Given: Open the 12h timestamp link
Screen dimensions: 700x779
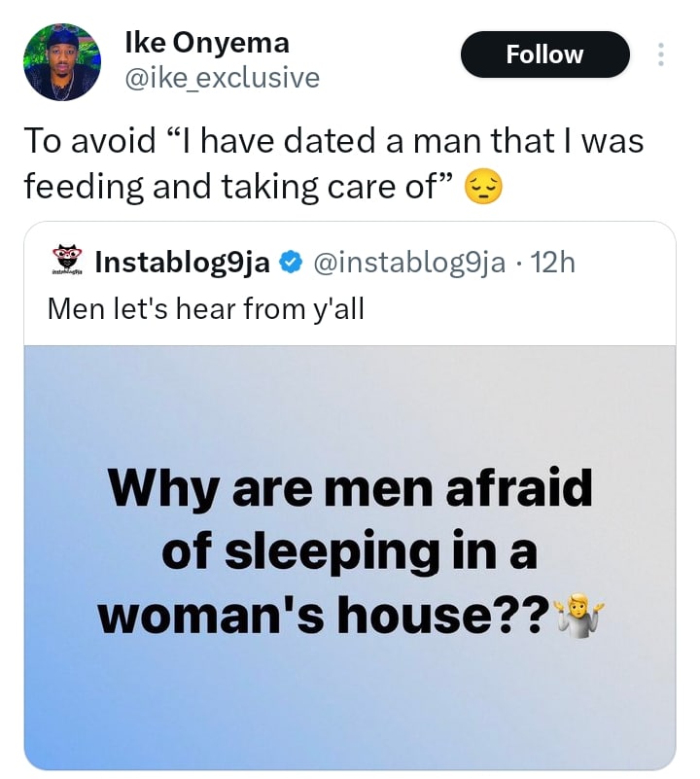Looking at the screenshot, I should point(554,262).
